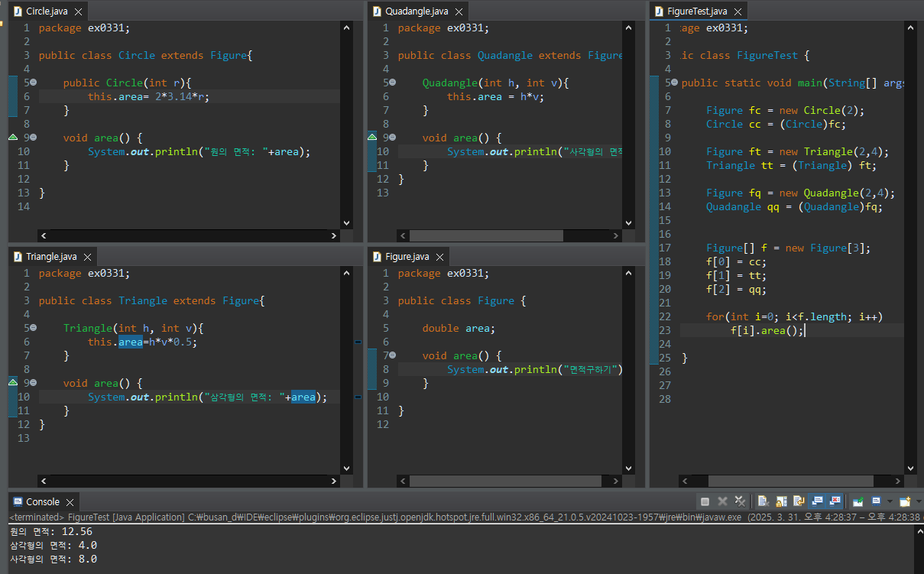Click show console on error output icon

click(835, 501)
